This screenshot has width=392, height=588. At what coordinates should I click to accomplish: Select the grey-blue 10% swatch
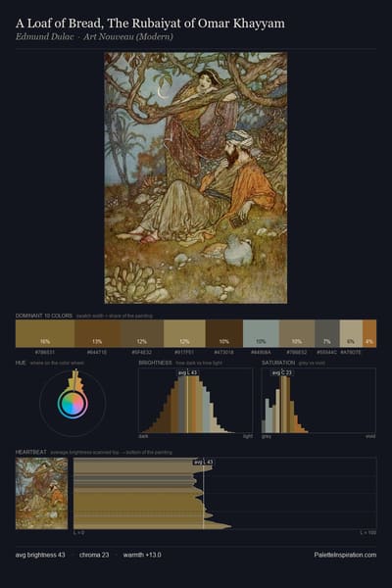click(261, 333)
